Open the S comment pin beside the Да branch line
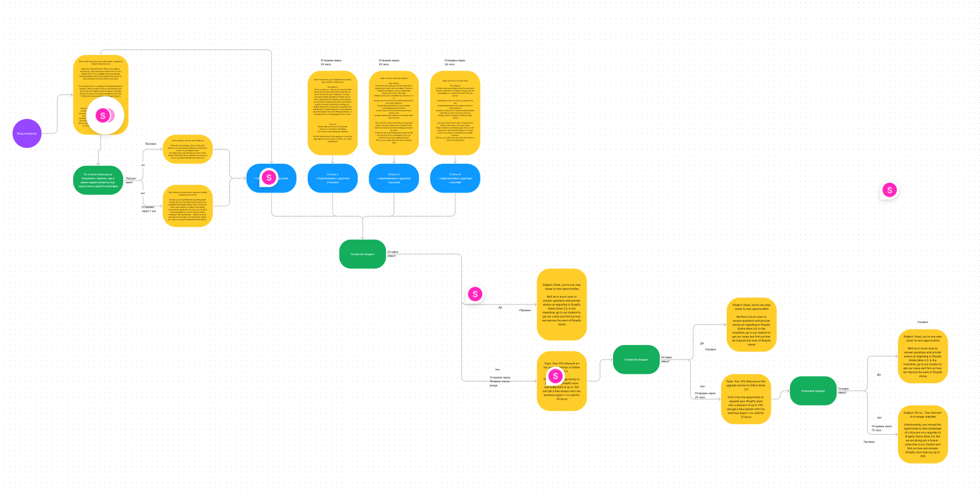 [475, 294]
